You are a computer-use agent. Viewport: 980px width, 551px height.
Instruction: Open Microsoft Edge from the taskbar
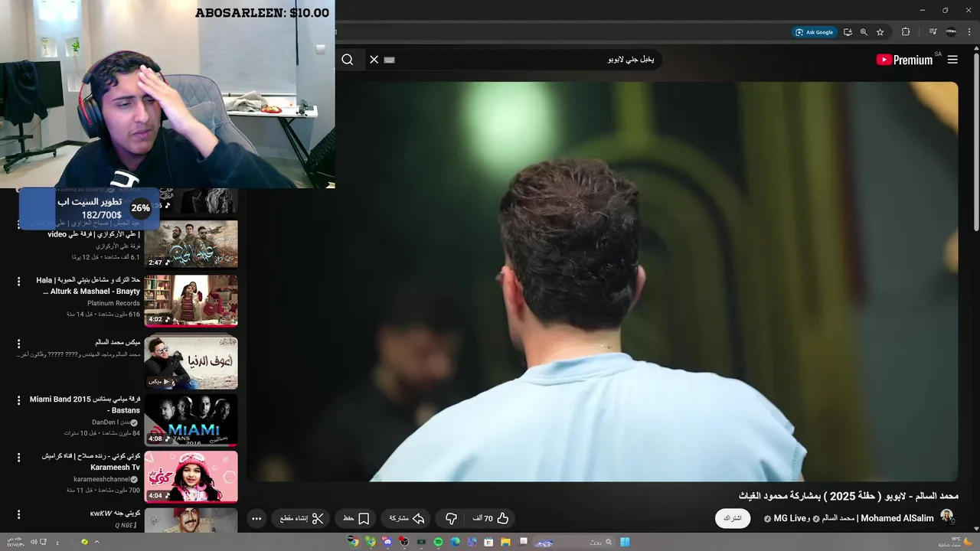(x=456, y=542)
